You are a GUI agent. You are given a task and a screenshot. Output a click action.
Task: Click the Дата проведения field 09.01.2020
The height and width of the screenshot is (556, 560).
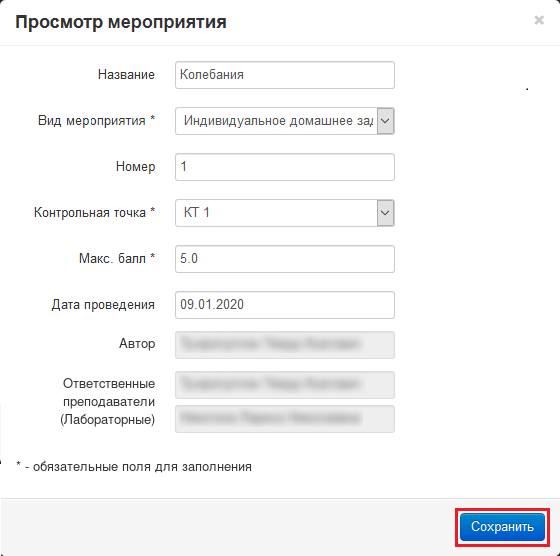[x=285, y=305]
